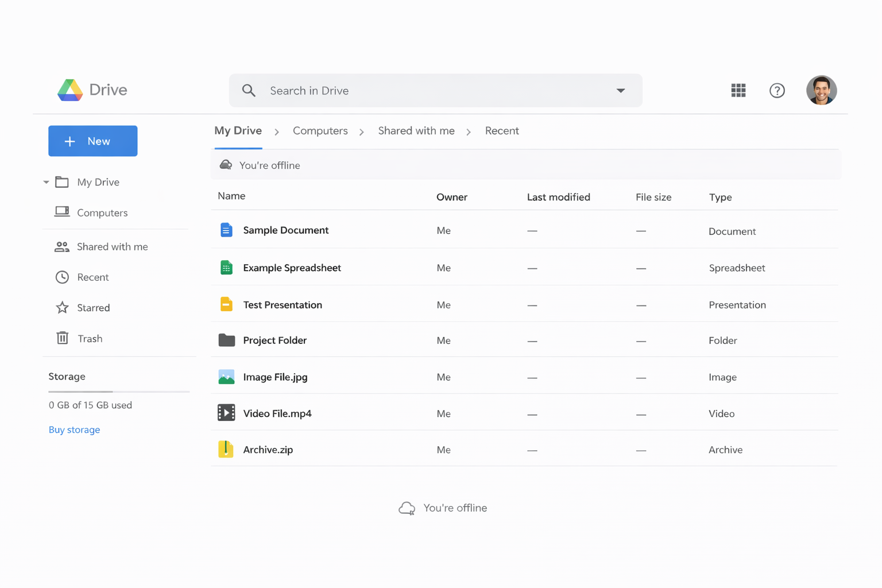Open the Google apps grid launcher
The width and height of the screenshot is (882, 588).
738,90
